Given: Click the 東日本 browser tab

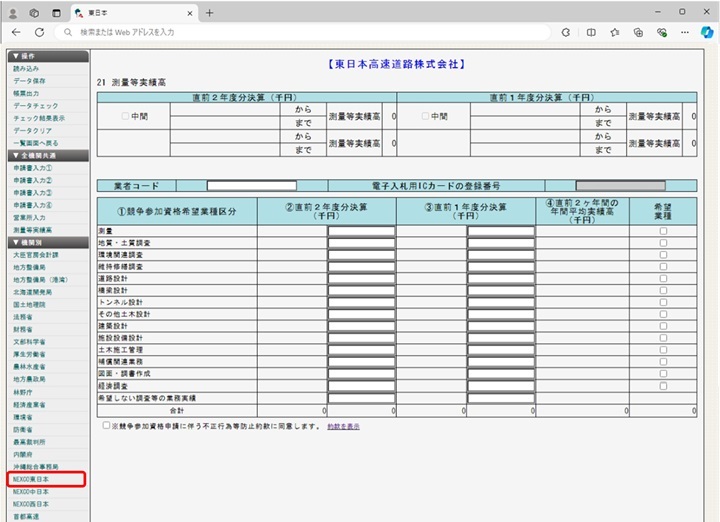Looking at the screenshot, I should click(x=135, y=13).
